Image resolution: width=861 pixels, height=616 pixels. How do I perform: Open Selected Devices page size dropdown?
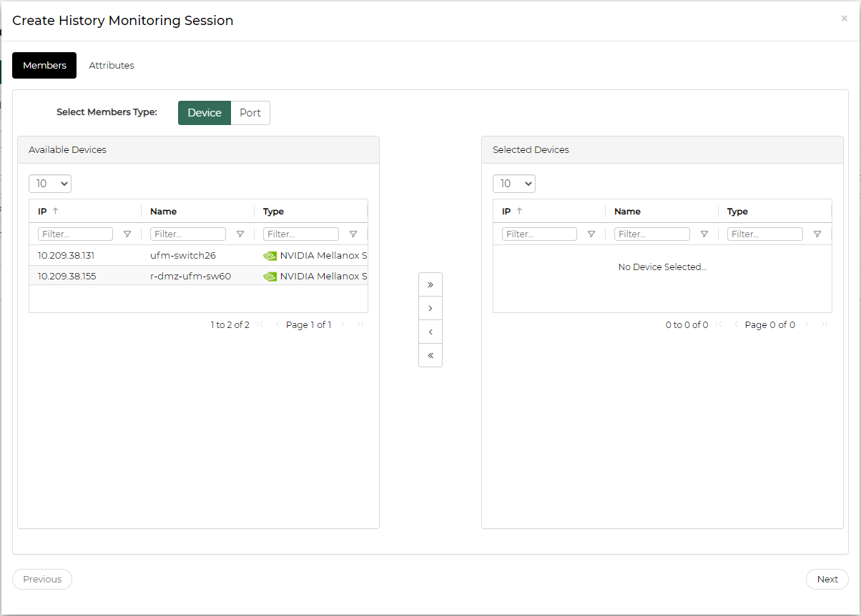click(x=514, y=184)
